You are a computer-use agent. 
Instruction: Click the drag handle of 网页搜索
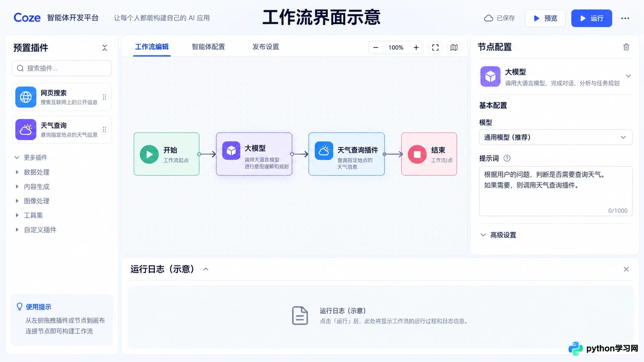tap(104, 97)
